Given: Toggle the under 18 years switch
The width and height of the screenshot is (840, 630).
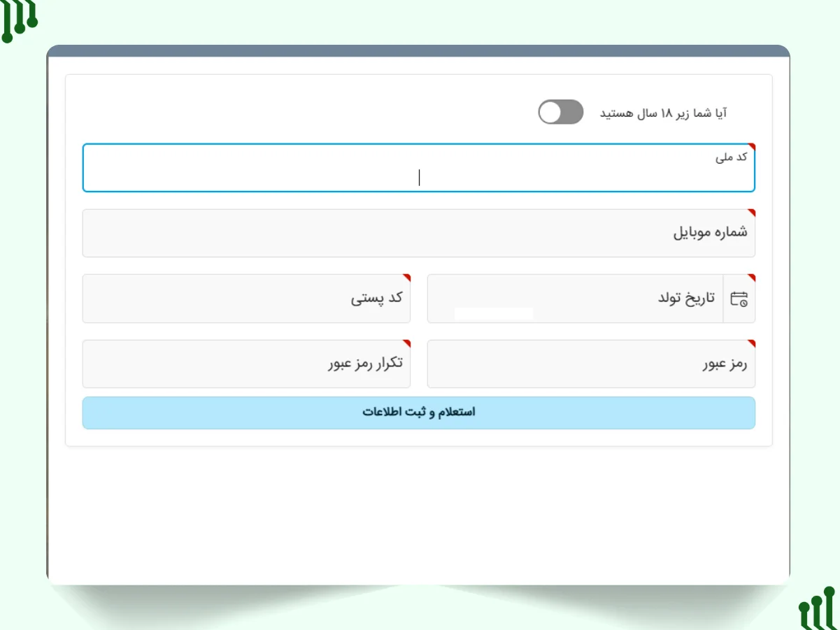Looking at the screenshot, I should 560,112.
